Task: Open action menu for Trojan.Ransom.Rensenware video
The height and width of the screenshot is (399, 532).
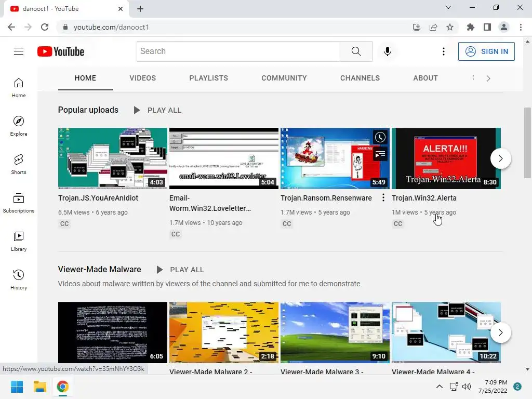Action: (383, 198)
